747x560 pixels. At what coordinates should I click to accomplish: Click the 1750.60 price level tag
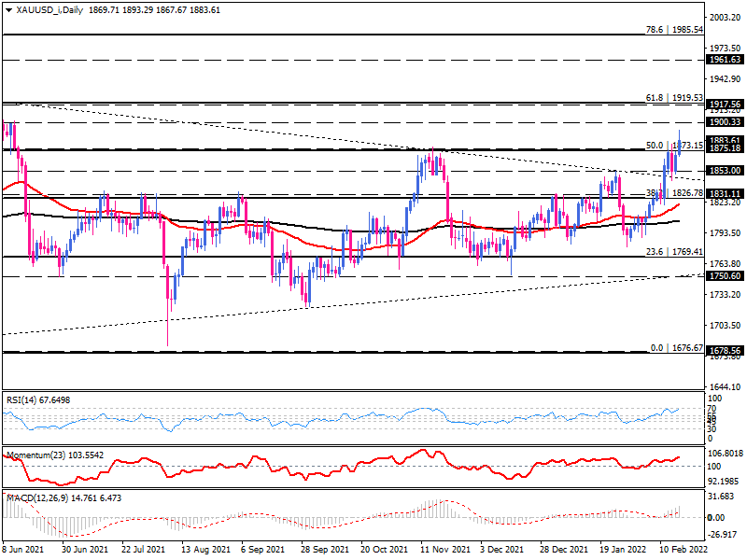point(725,276)
